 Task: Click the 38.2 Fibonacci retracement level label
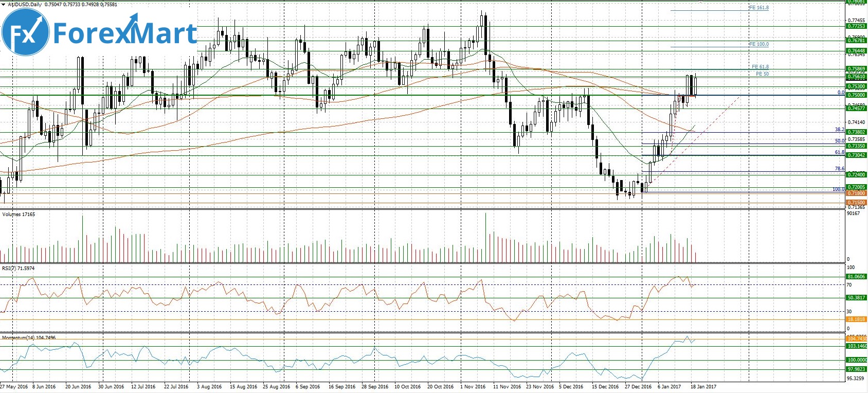pyautogui.click(x=839, y=130)
